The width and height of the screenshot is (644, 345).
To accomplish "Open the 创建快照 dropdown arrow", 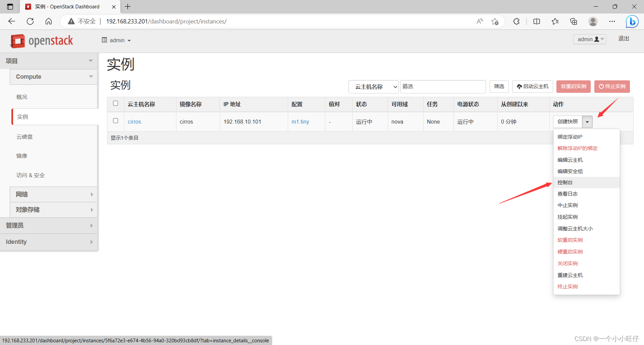I will point(587,122).
